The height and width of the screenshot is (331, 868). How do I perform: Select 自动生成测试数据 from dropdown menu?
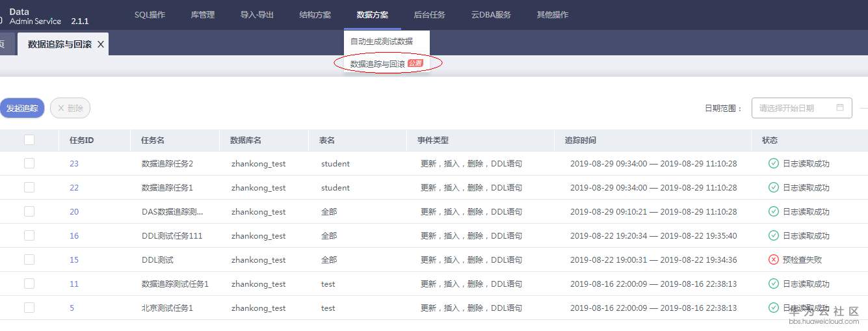(x=381, y=41)
